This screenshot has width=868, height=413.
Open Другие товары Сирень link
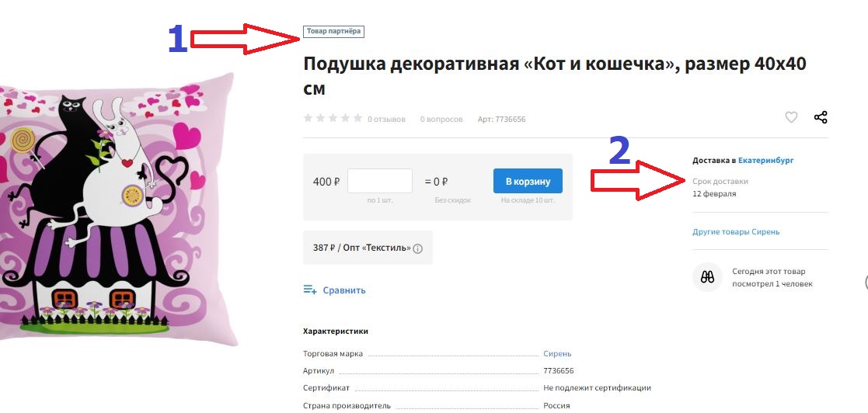click(x=736, y=231)
